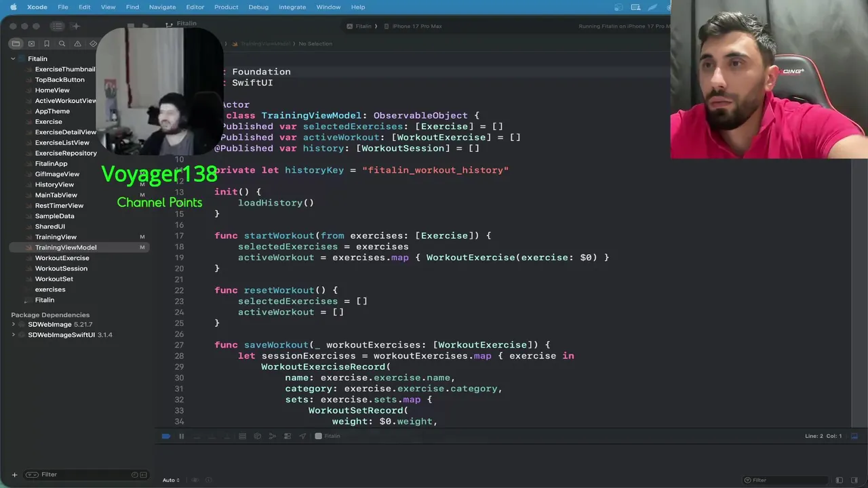Open the Xcode menu

click(x=37, y=7)
